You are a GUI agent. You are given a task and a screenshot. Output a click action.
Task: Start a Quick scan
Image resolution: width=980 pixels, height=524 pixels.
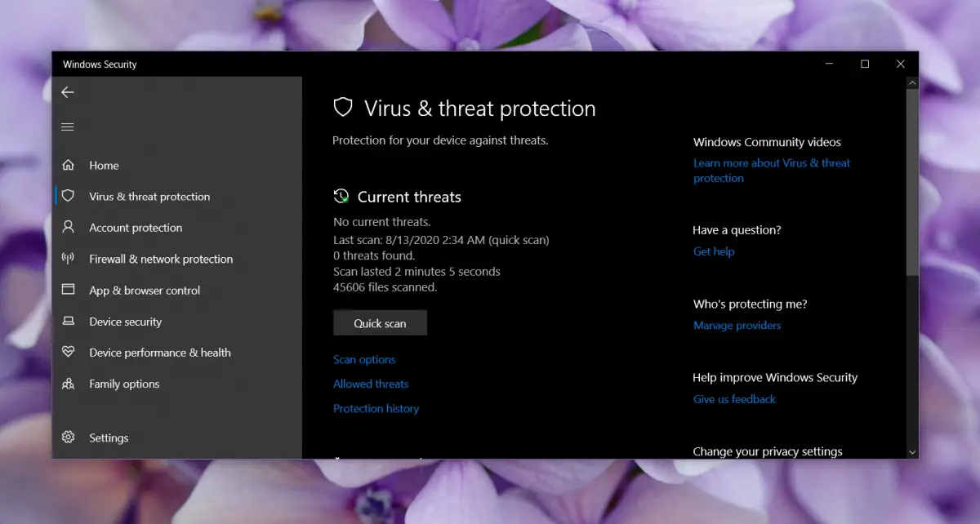click(x=380, y=323)
